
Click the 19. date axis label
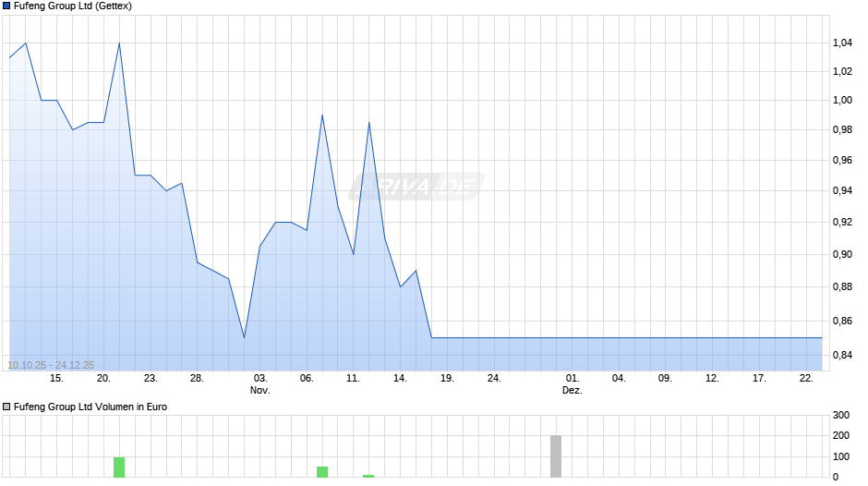[x=447, y=379]
